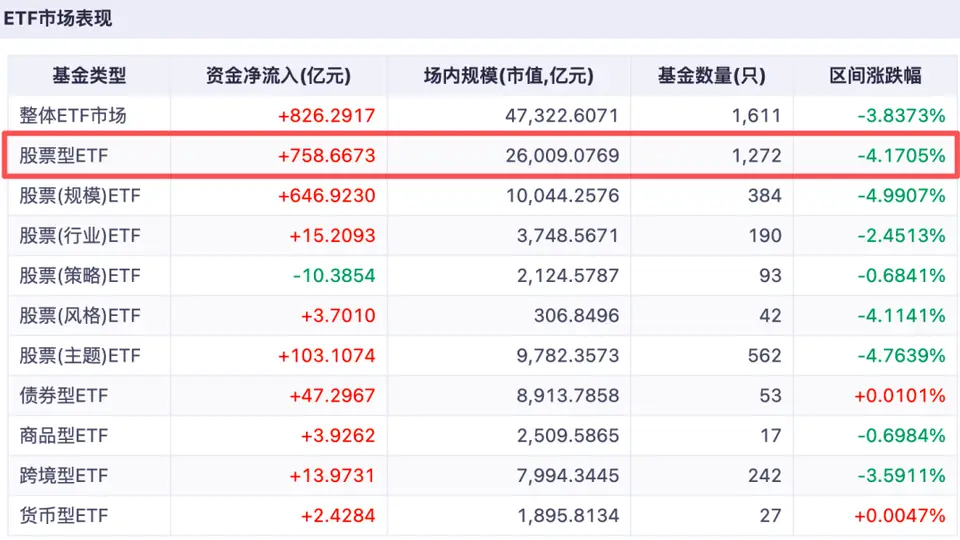The height and width of the screenshot is (540, 960).
Task: Click change value -0.6984%
Action: click(901, 435)
